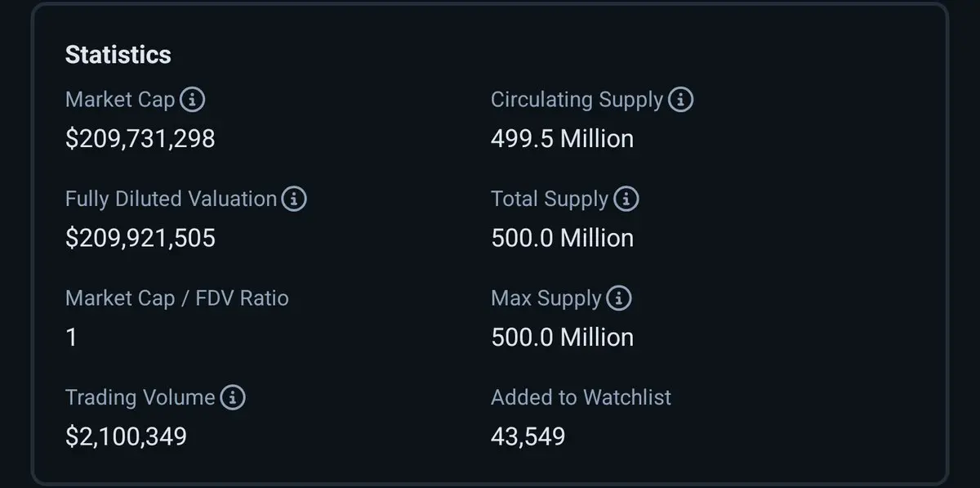This screenshot has height=488, width=980.
Task: Tap the Circulating Supply info icon
Action: point(680,100)
